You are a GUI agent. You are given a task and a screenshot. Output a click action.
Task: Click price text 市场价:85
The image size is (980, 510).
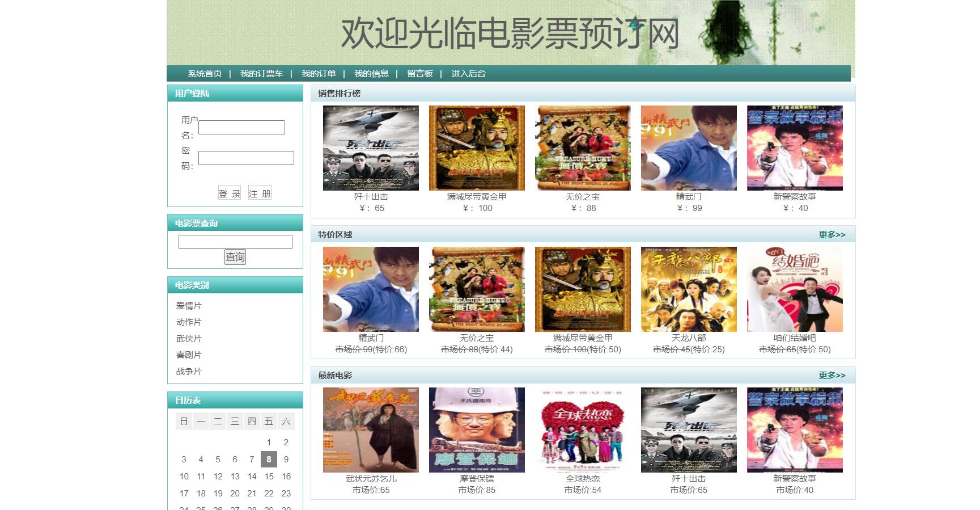coord(477,490)
